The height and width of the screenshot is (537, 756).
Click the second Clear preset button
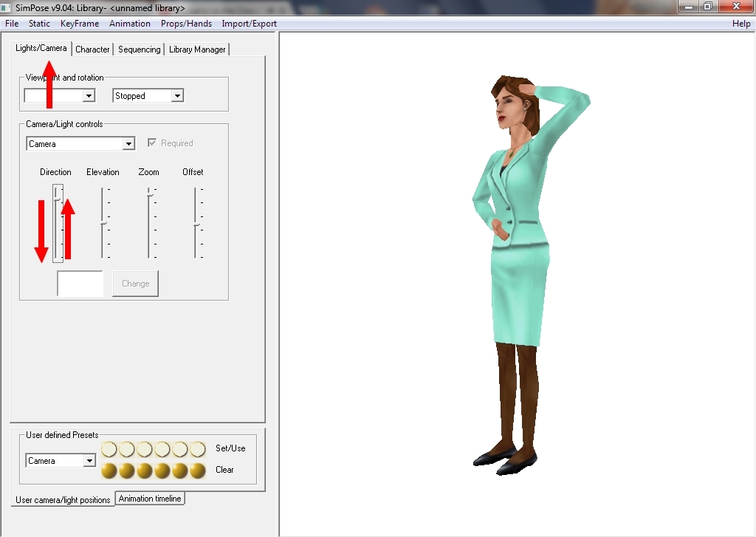click(127, 471)
